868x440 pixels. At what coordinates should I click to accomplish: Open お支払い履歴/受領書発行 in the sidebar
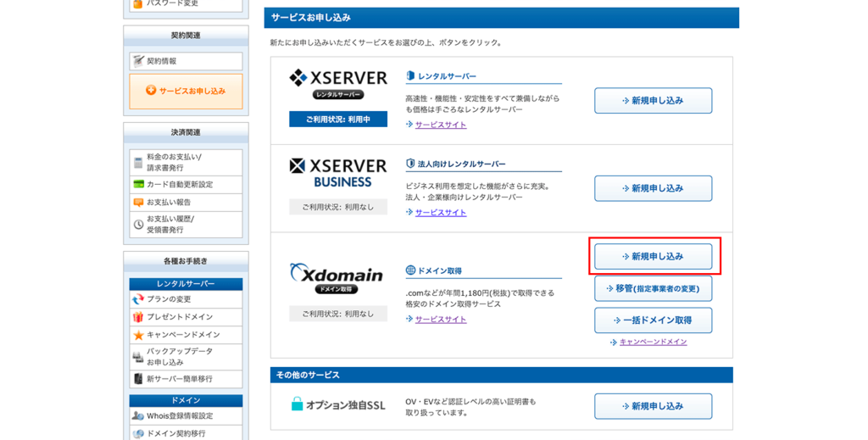(x=186, y=224)
